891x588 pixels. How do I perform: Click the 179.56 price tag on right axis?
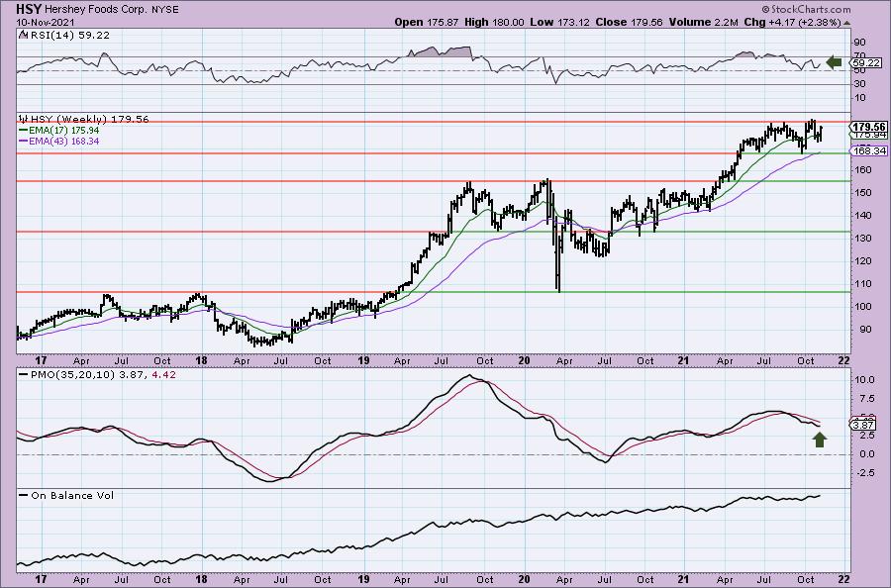point(869,127)
